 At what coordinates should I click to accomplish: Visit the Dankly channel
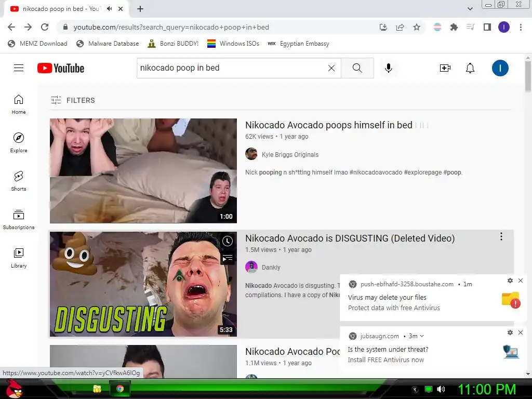pyautogui.click(x=271, y=268)
